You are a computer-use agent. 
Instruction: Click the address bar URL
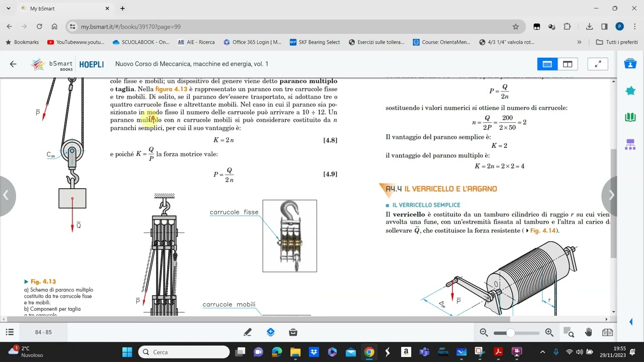click(131, 27)
